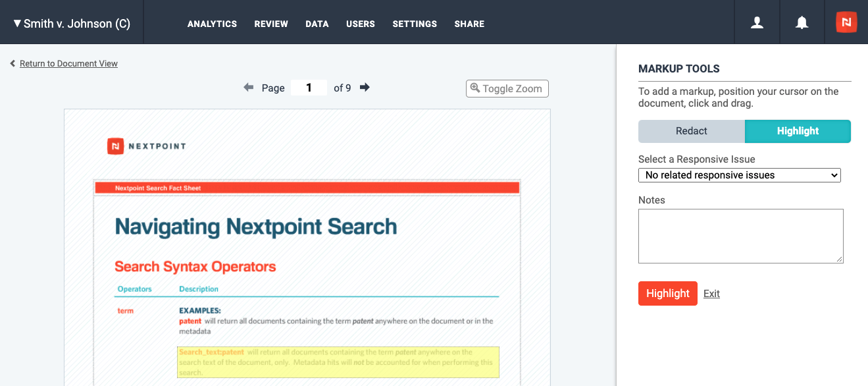Click the red 'term' operator
This screenshot has height=386, width=868.
[126, 311]
